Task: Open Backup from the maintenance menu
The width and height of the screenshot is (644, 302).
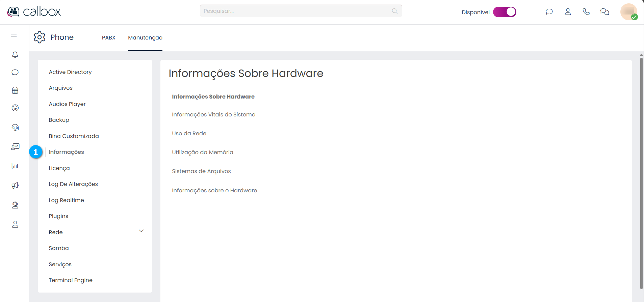Action: click(x=59, y=120)
